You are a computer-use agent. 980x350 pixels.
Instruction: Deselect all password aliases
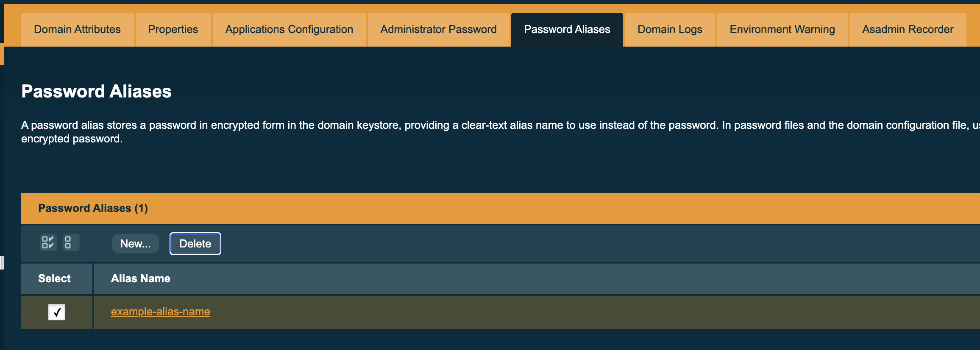click(x=71, y=243)
